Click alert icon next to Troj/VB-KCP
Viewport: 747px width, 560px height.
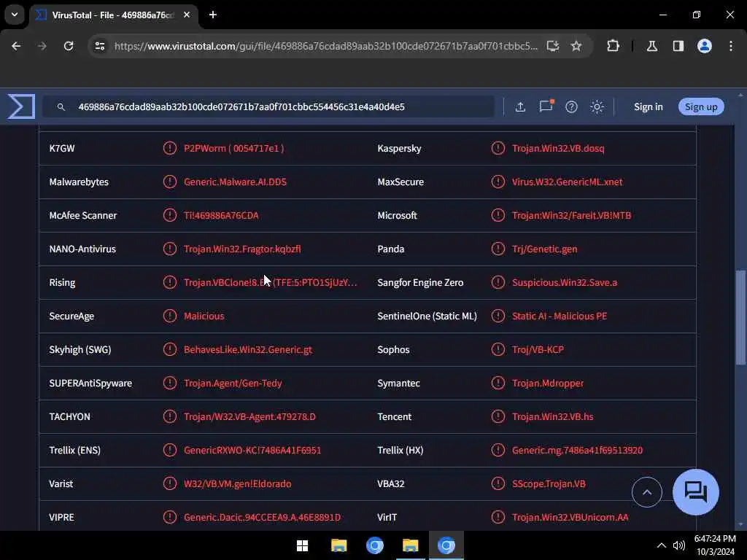pos(498,349)
